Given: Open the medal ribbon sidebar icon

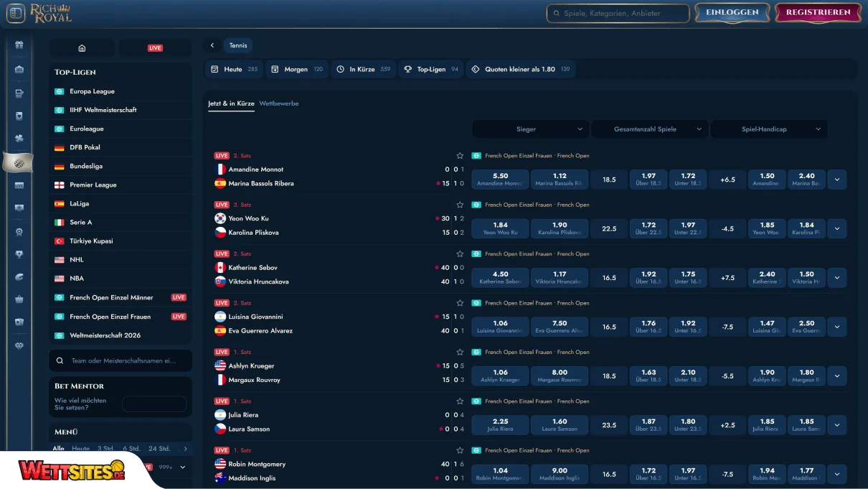Looking at the screenshot, I should [x=19, y=232].
